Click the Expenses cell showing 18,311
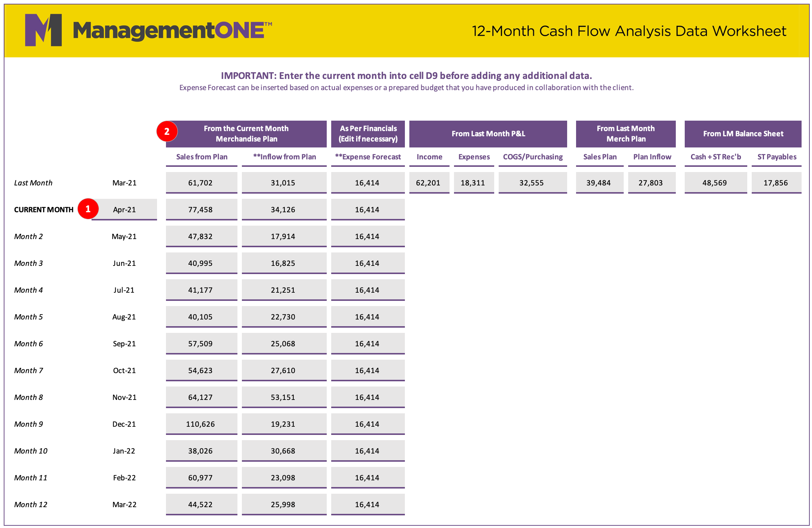This screenshot has width=812, height=528. click(474, 182)
